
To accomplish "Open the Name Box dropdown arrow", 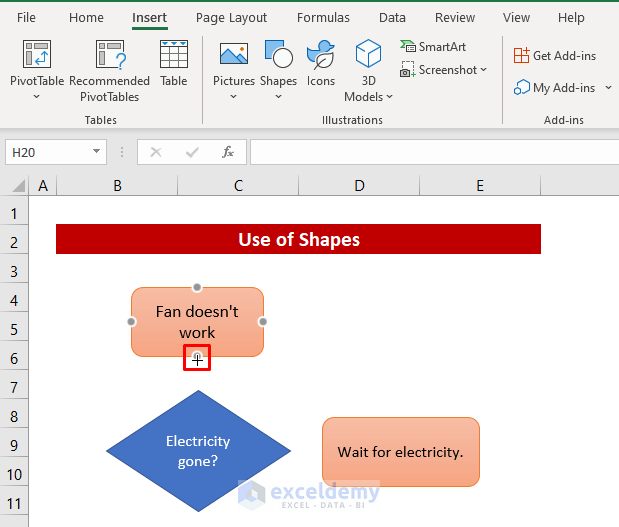I will pos(96,152).
